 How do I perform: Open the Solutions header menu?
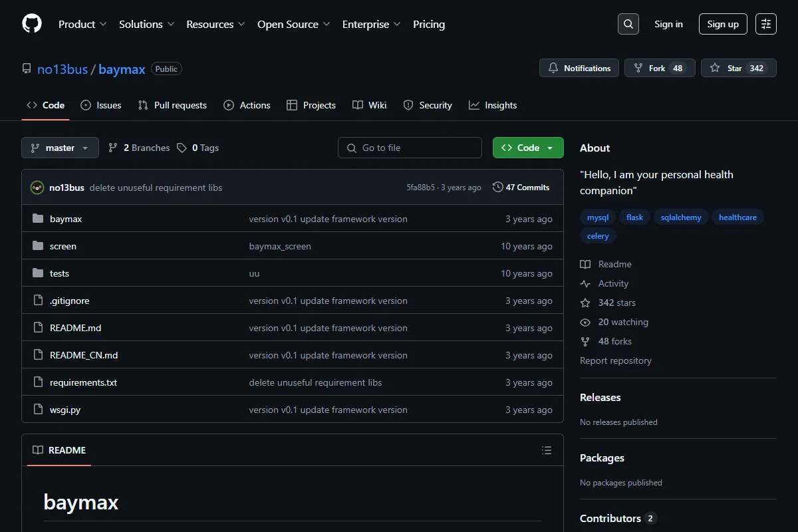click(147, 24)
